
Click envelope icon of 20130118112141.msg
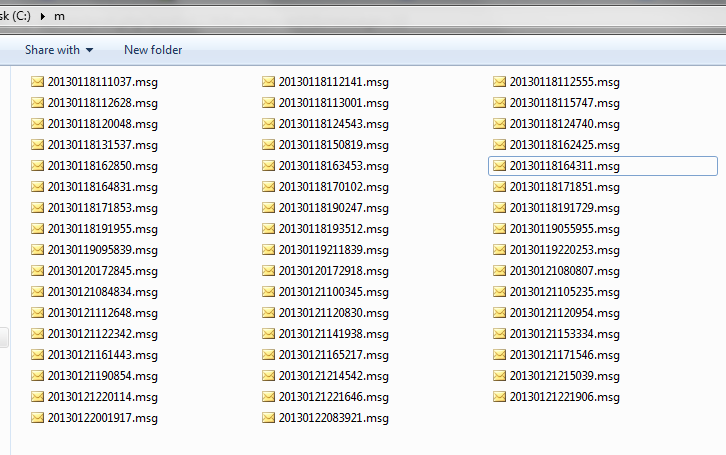pos(269,82)
